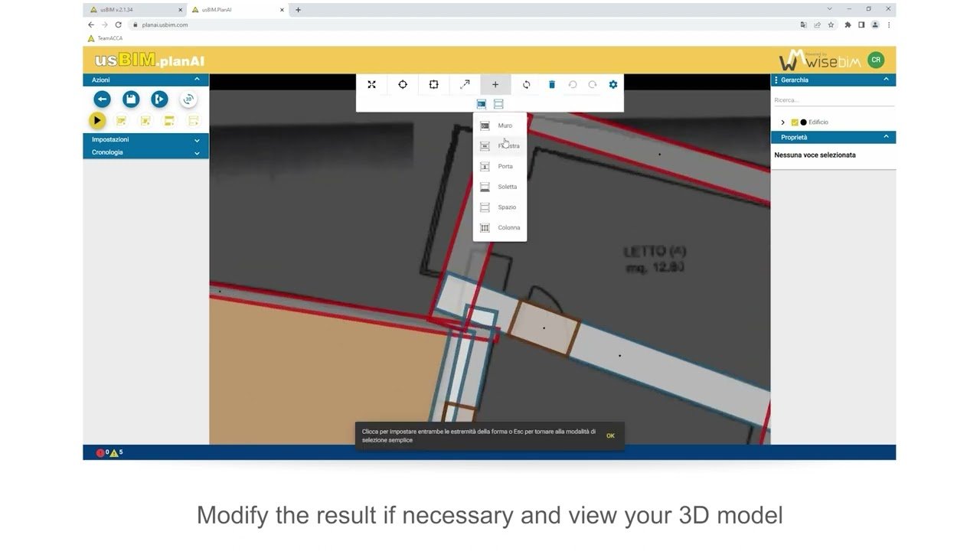Open the 3D view rotate button

[188, 99]
